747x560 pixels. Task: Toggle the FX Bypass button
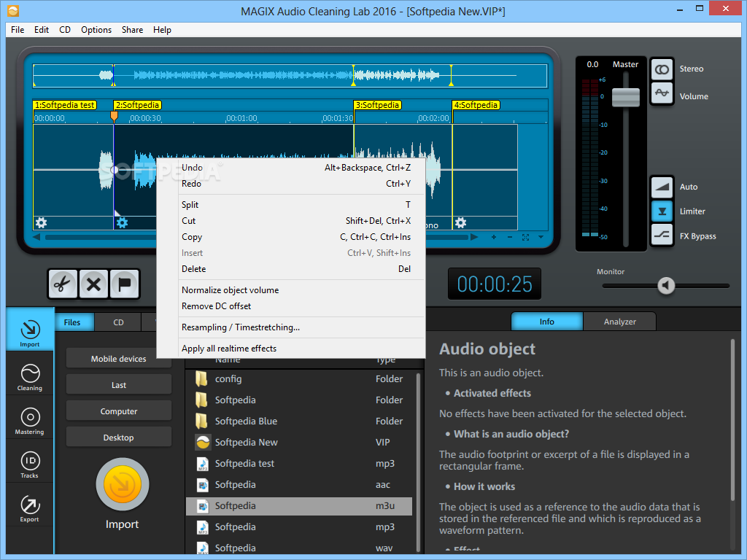click(x=662, y=235)
